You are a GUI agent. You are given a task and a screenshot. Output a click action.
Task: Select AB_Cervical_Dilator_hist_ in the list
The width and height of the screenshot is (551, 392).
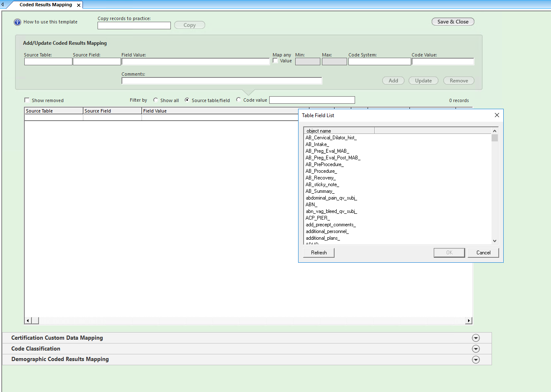click(331, 138)
